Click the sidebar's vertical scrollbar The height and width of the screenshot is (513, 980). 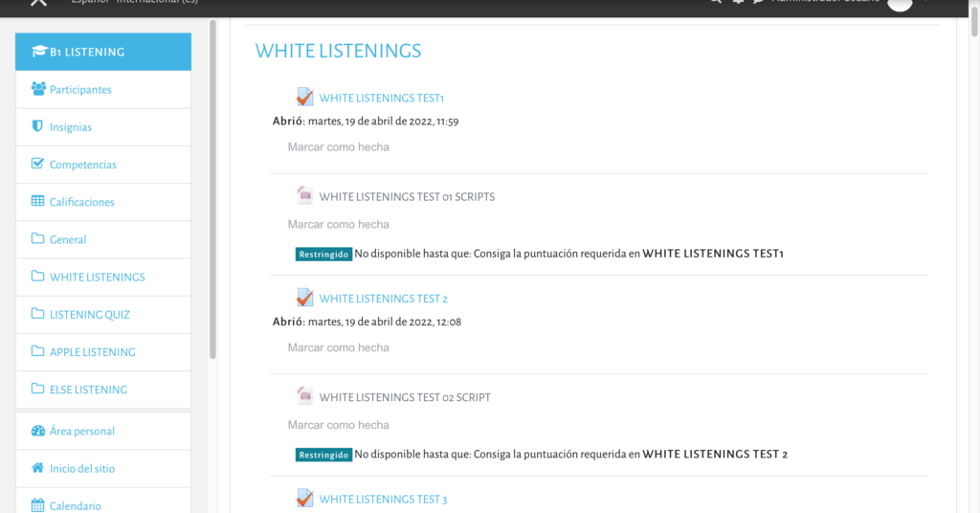212,191
